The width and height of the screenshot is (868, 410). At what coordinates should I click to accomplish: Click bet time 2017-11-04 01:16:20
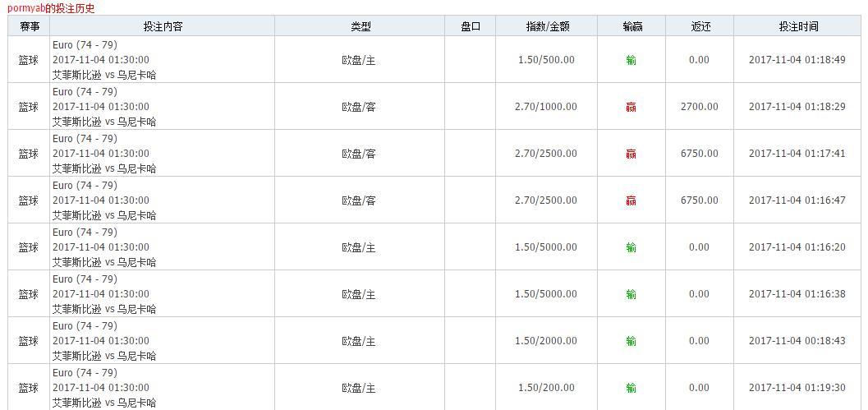[x=797, y=247]
